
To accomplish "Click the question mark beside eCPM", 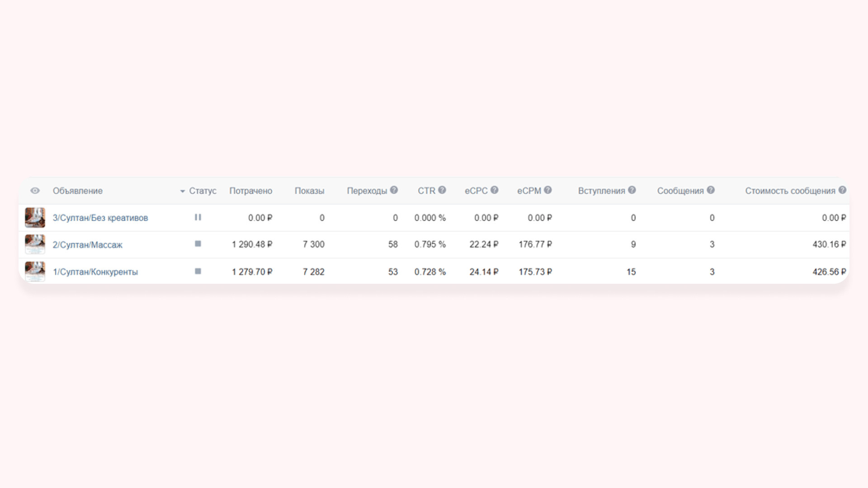I will tap(548, 190).
